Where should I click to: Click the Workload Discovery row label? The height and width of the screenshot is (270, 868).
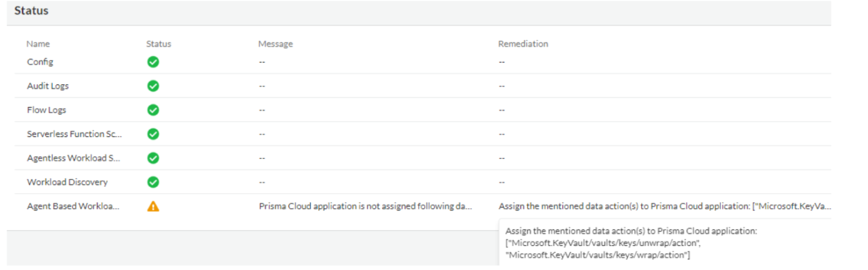click(67, 182)
